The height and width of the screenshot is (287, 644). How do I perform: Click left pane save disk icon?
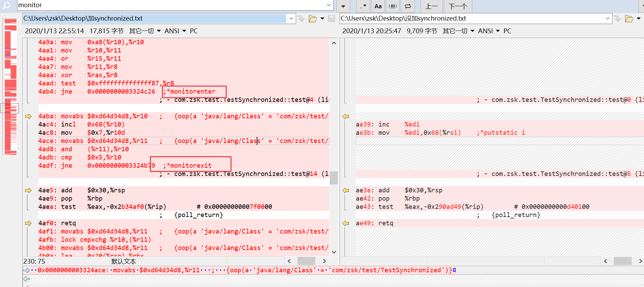331,19
